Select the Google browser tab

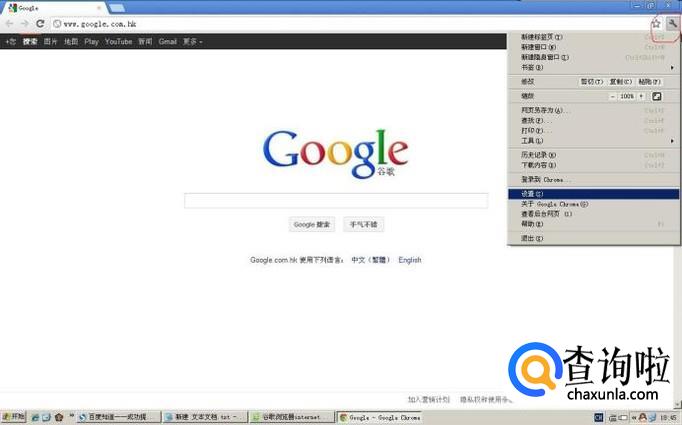[x=56, y=8]
